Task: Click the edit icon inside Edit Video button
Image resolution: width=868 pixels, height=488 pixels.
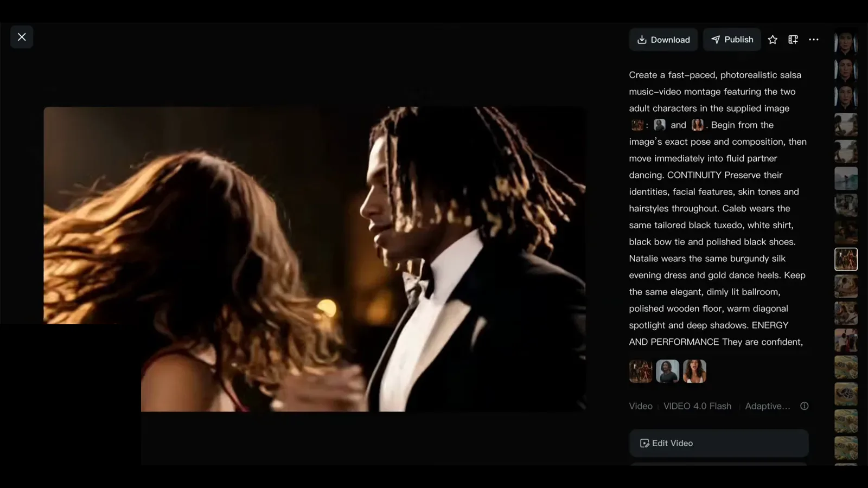Action: coord(644,443)
